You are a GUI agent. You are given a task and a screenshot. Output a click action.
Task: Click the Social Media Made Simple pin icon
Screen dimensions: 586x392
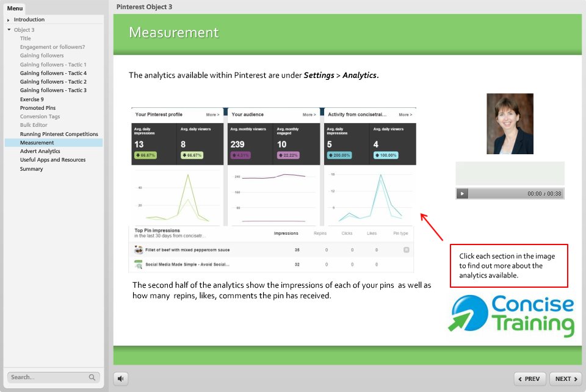(139, 265)
